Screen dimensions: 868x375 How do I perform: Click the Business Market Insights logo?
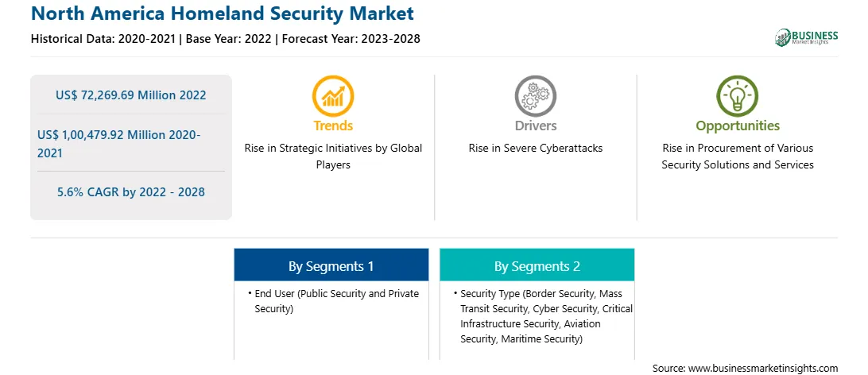pos(806,37)
